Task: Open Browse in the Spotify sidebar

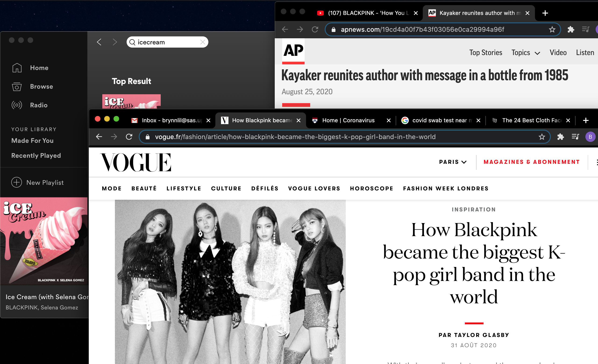Action: click(32, 87)
